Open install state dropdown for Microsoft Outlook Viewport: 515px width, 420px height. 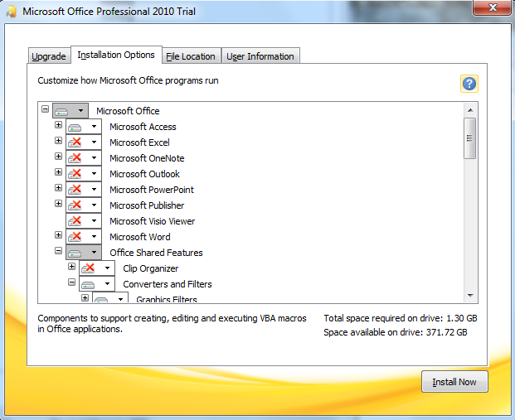point(84,174)
